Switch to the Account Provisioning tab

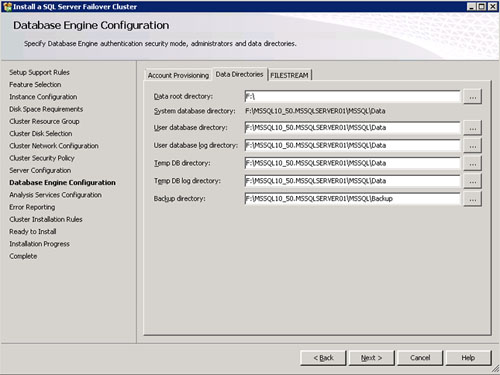[x=178, y=75]
